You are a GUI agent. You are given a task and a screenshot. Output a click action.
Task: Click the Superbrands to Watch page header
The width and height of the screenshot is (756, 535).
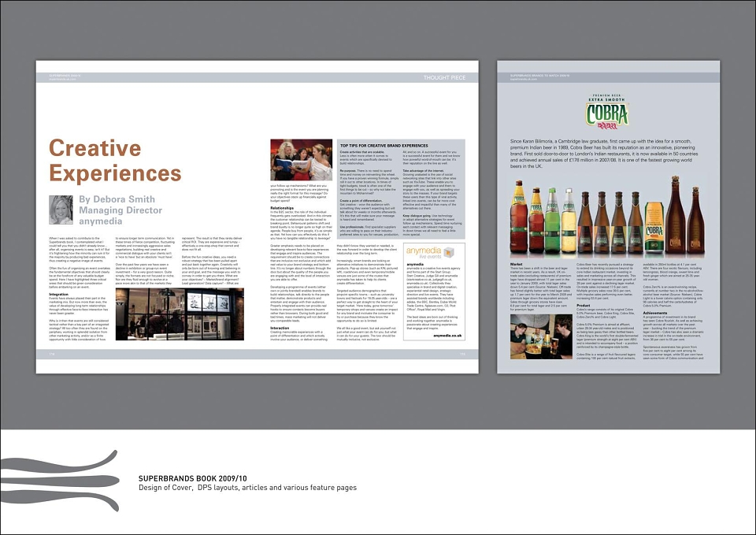[x=539, y=76]
